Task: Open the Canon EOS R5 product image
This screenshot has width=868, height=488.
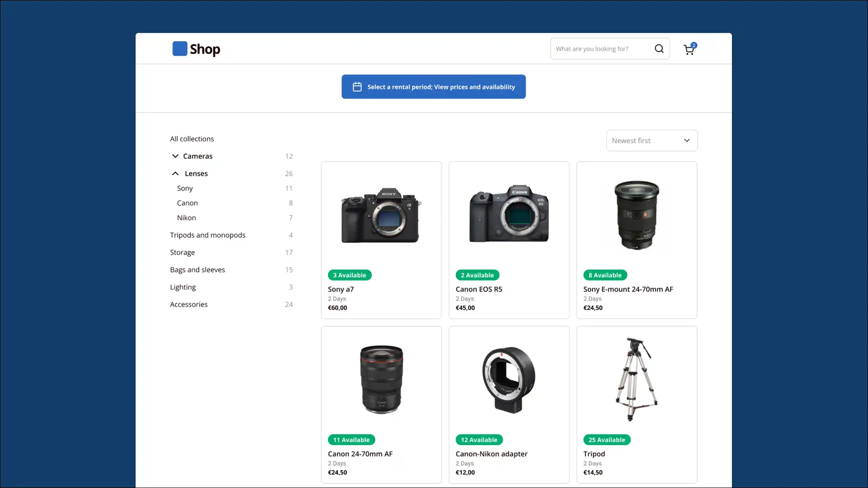Action: 509,213
